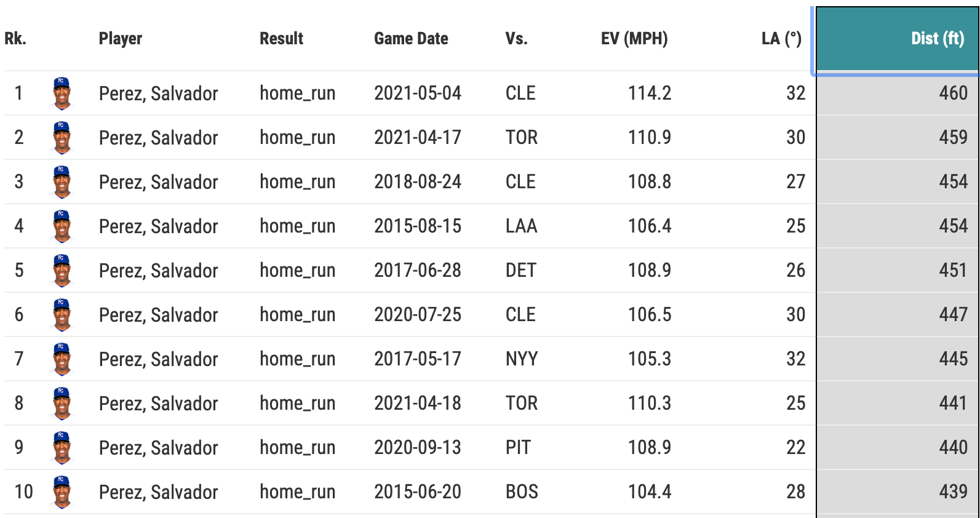Screen dimensions: 980x518
Task: Click the Rk. column header
Action: pyautogui.click(x=15, y=39)
